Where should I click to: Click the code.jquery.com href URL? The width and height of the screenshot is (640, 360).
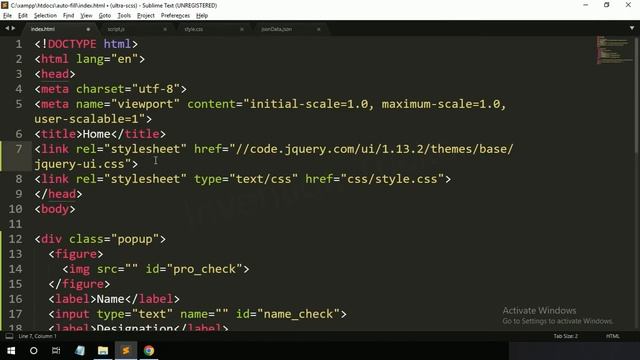tap(374, 149)
